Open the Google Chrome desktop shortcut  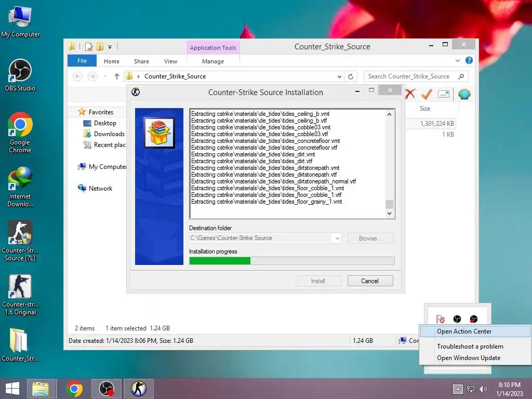pyautogui.click(x=20, y=132)
